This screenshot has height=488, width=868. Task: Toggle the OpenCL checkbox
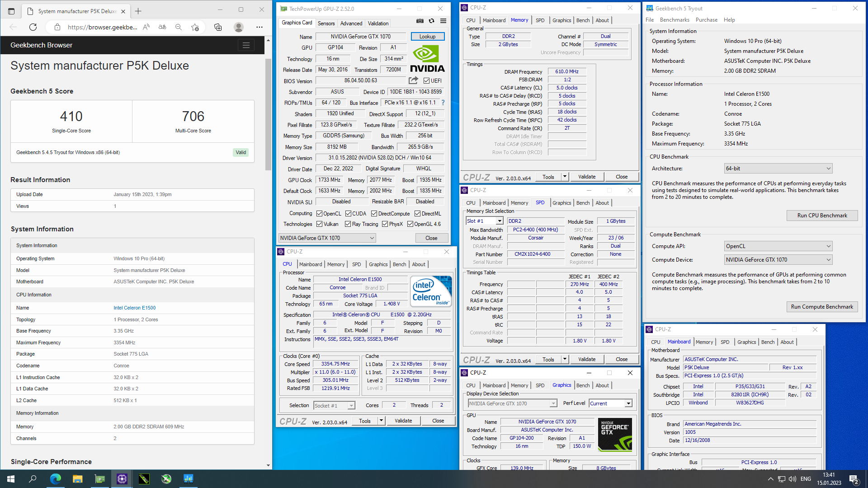319,214
